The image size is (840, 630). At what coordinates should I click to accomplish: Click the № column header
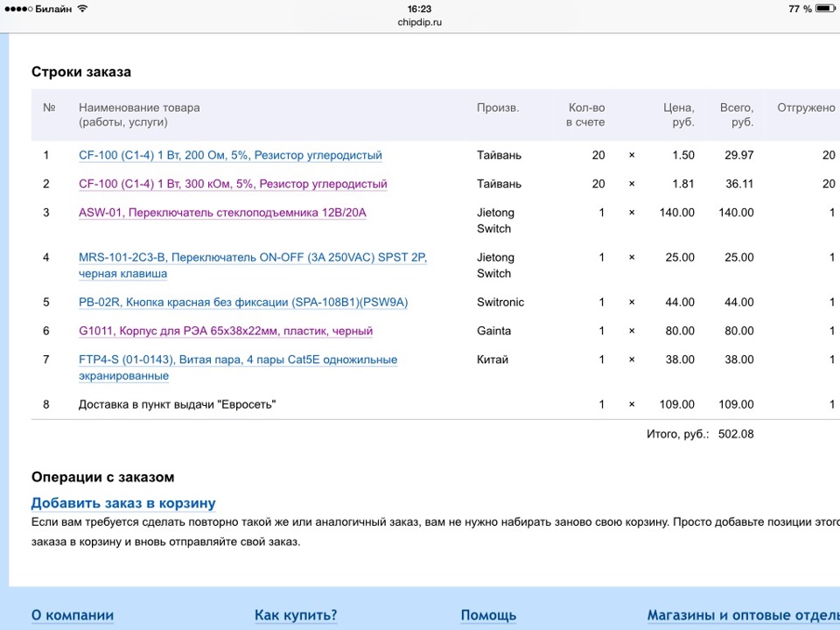pos(49,108)
